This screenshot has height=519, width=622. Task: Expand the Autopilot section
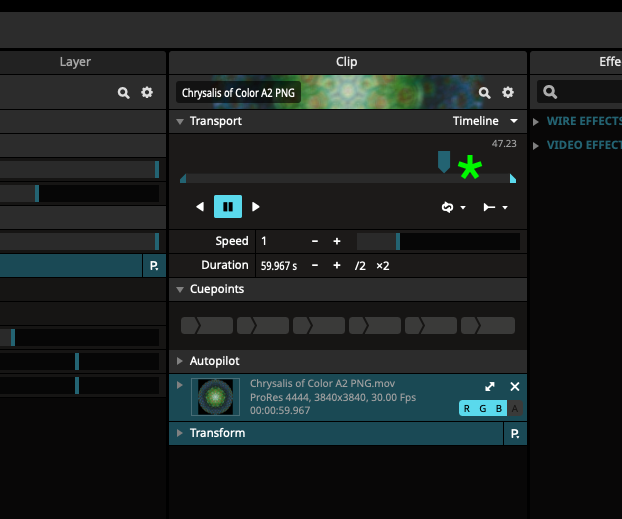(x=180, y=361)
